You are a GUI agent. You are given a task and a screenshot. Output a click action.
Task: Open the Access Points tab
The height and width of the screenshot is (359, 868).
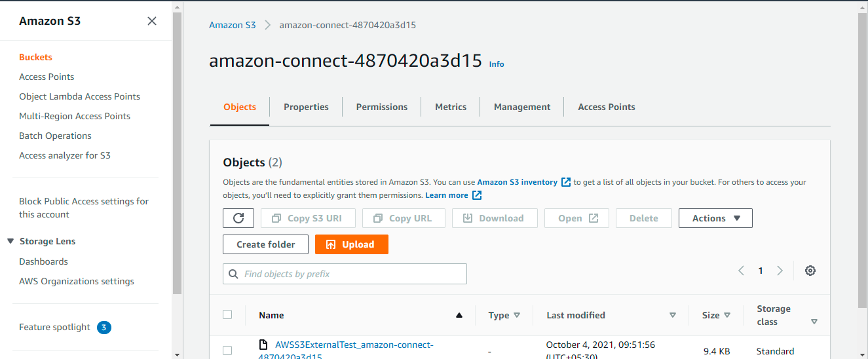click(607, 107)
